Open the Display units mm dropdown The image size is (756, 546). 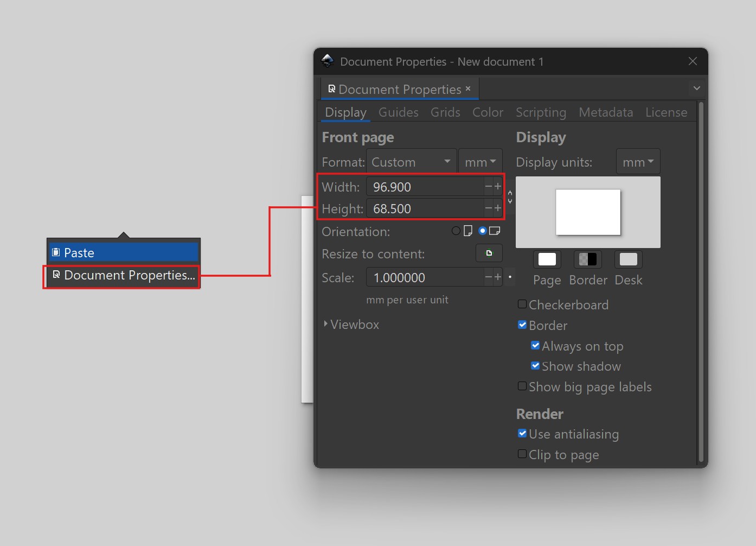pos(638,162)
